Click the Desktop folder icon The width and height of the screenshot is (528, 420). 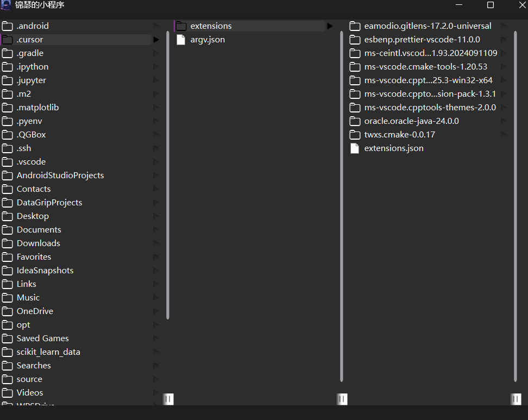tap(8, 216)
